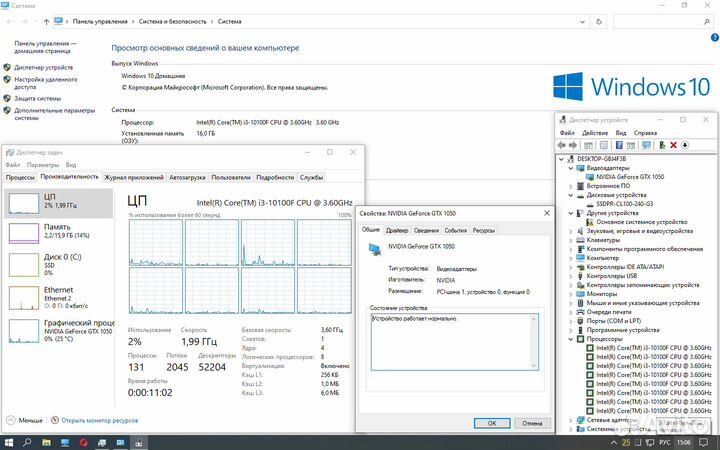Click the up-arrow navigation button in Control Panel

(46, 22)
